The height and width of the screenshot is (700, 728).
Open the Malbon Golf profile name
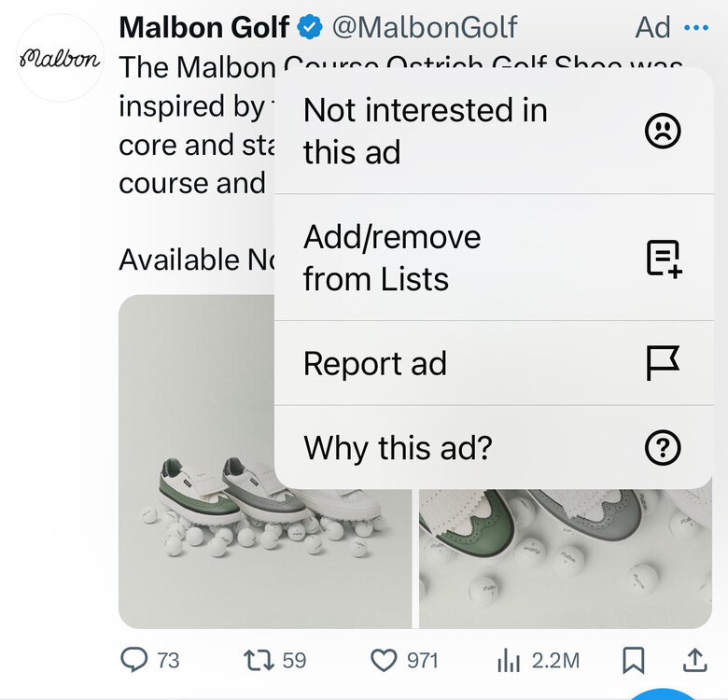click(203, 28)
